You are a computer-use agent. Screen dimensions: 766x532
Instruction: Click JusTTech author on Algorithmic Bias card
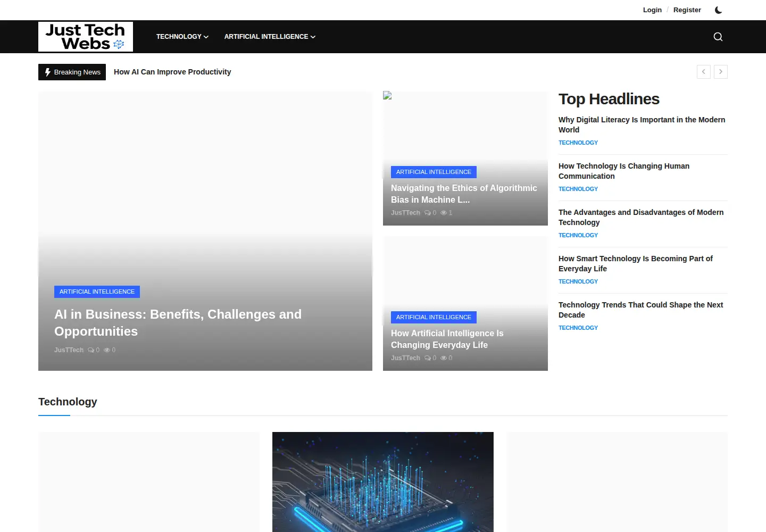point(405,213)
